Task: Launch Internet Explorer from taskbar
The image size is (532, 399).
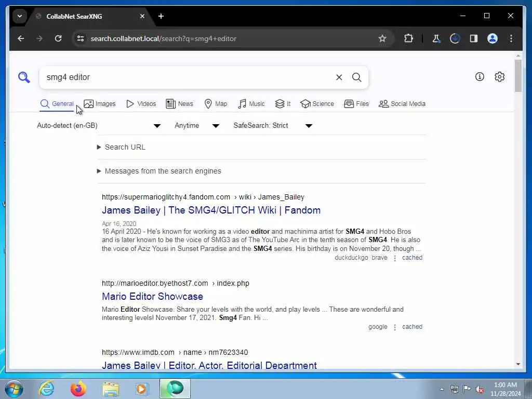Action: [x=46, y=389]
